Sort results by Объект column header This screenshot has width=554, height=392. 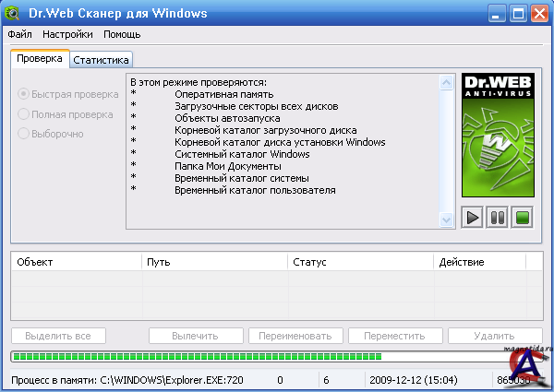coord(76,262)
